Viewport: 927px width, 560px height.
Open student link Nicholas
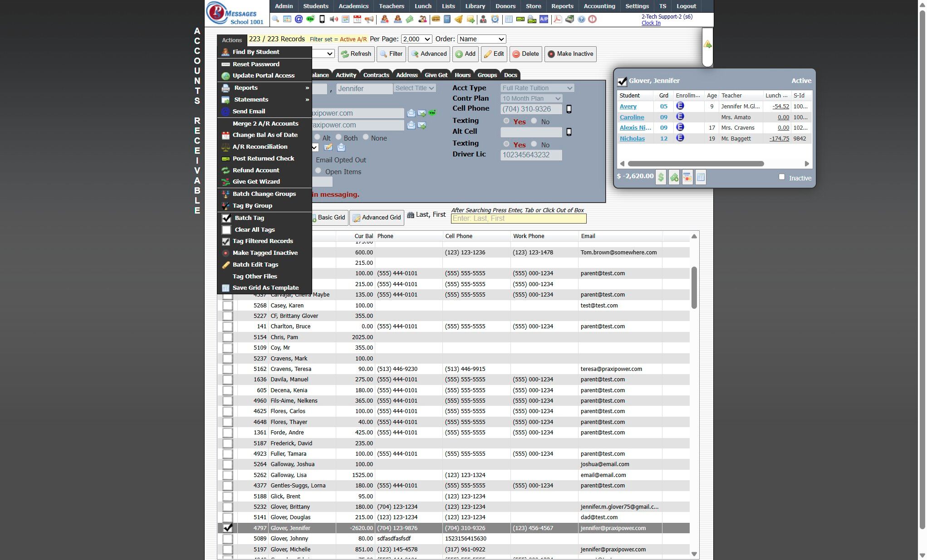pyautogui.click(x=632, y=139)
